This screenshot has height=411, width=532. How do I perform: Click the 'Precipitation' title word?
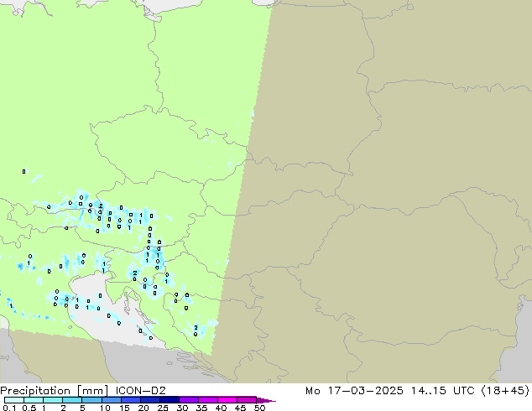[x=35, y=391]
